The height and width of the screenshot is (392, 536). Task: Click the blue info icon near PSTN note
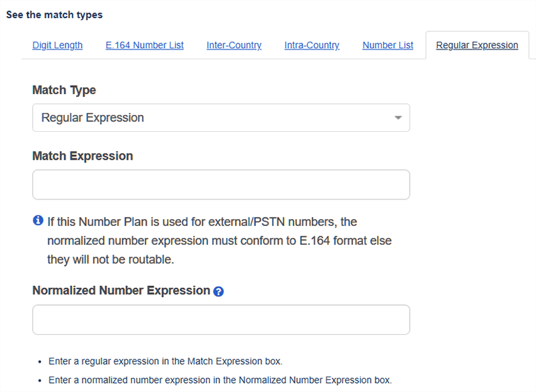pyautogui.click(x=38, y=220)
